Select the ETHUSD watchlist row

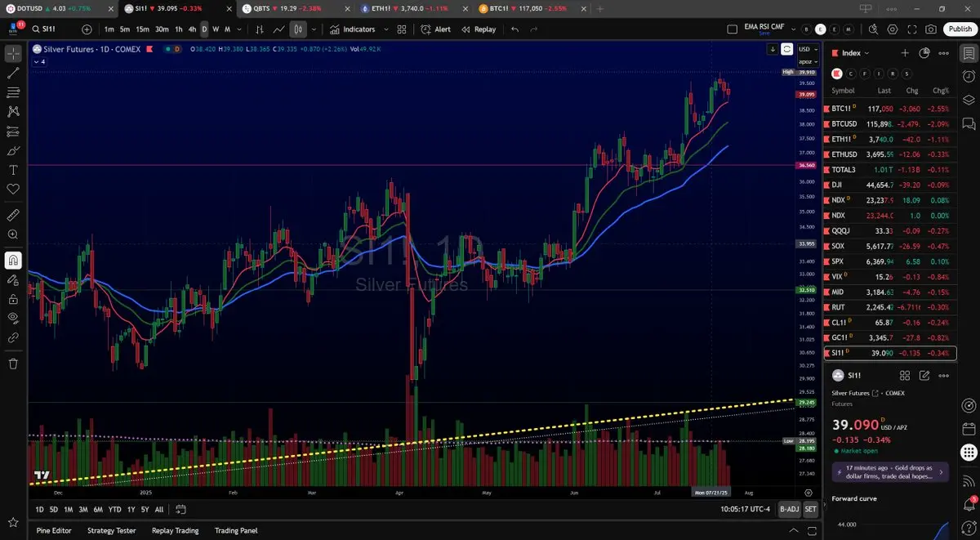889,154
